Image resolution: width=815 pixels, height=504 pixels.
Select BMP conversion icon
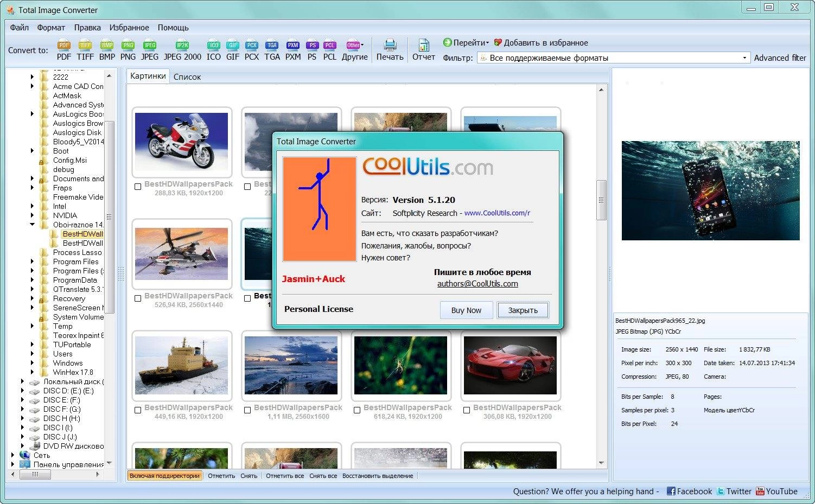(x=107, y=49)
